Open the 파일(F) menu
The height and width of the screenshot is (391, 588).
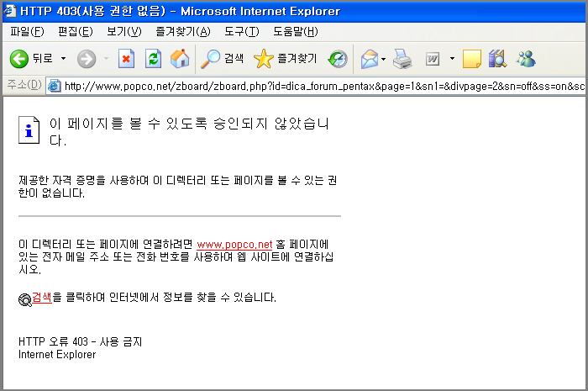click(28, 32)
